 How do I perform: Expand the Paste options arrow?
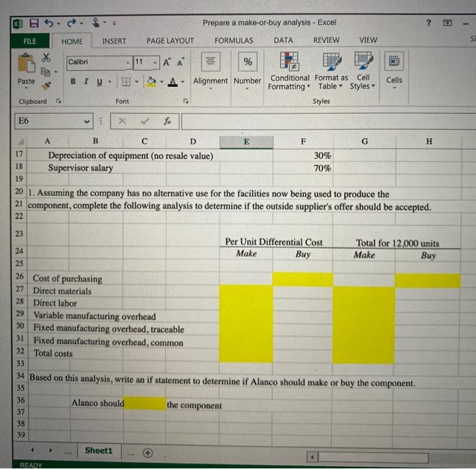point(26,88)
